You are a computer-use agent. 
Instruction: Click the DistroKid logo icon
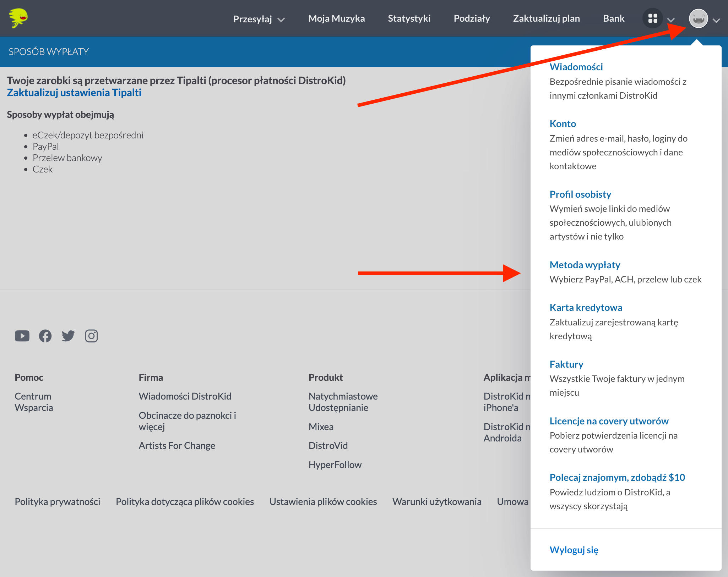(x=18, y=18)
